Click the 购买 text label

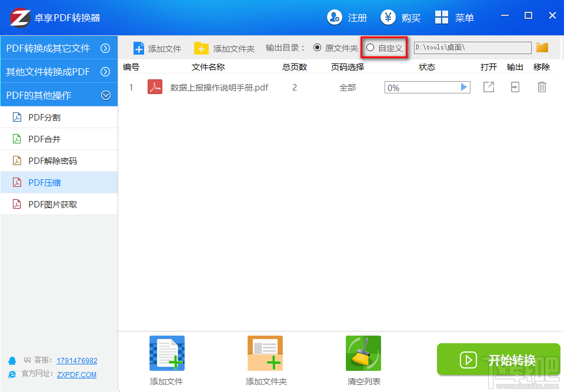[411, 18]
